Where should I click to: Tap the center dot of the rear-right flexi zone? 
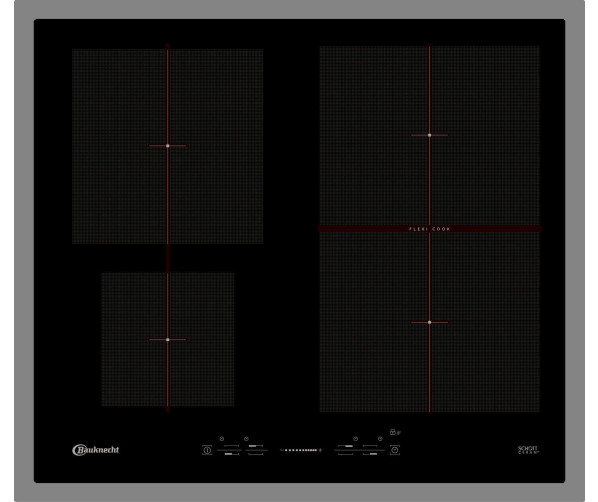coord(429,135)
